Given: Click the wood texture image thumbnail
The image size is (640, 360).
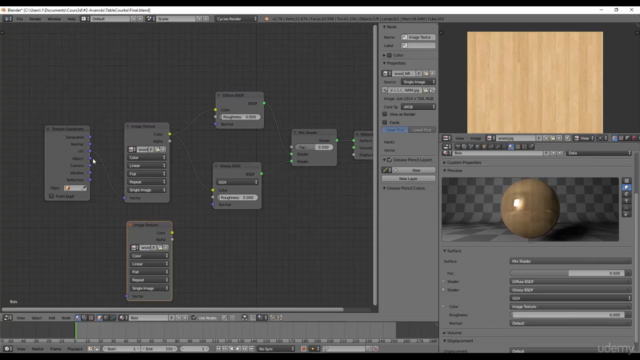Looking at the screenshot, I should pos(535,82).
